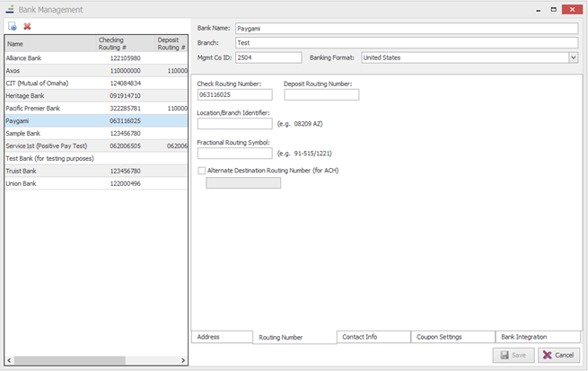Click the Location/Branch Identifier field
The height and width of the screenshot is (371, 588).
[x=234, y=123]
